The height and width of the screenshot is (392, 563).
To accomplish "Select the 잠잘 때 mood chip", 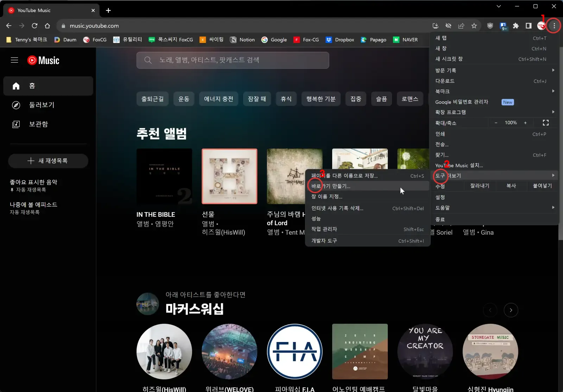I will click(257, 99).
